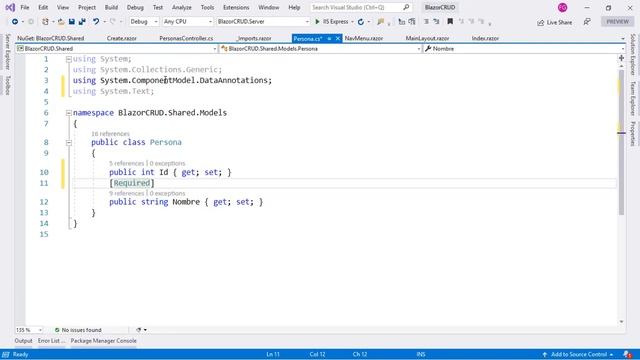This screenshot has height=360, width=640.
Task: Toggle a bookmark using the Bookmark icon
Action: click(x=450, y=22)
